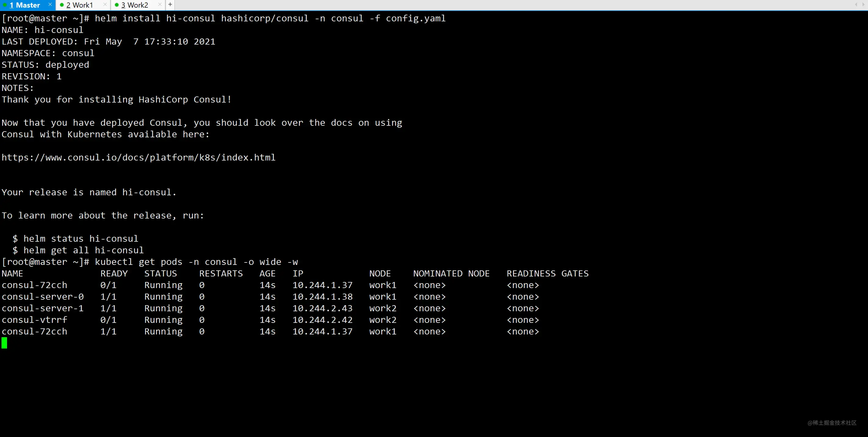This screenshot has height=437, width=868.
Task: Click the green status dot on Work2 tab
Action: (117, 5)
